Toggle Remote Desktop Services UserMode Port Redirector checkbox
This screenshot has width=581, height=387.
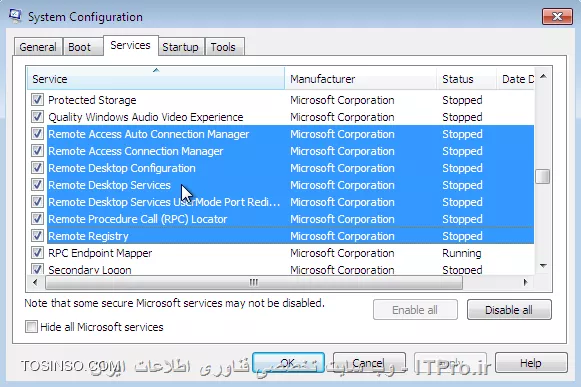[x=37, y=202]
